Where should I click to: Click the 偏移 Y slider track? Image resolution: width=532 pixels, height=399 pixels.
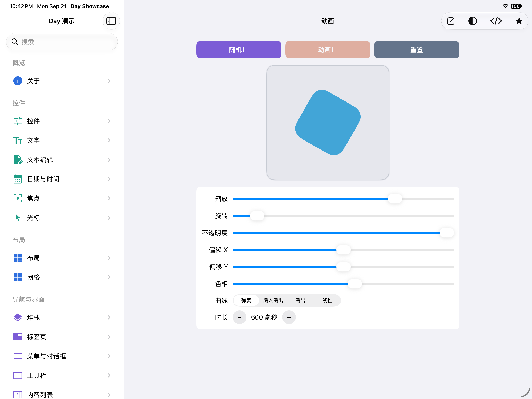(343, 267)
